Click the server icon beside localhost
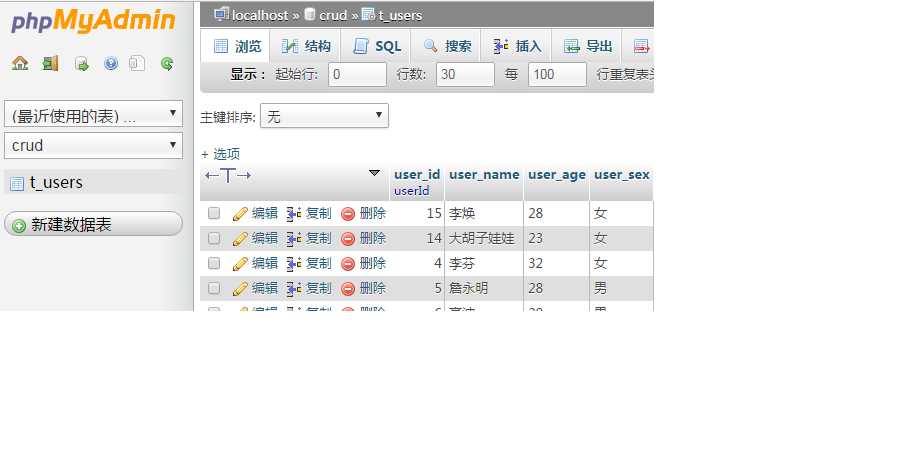 (x=221, y=14)
